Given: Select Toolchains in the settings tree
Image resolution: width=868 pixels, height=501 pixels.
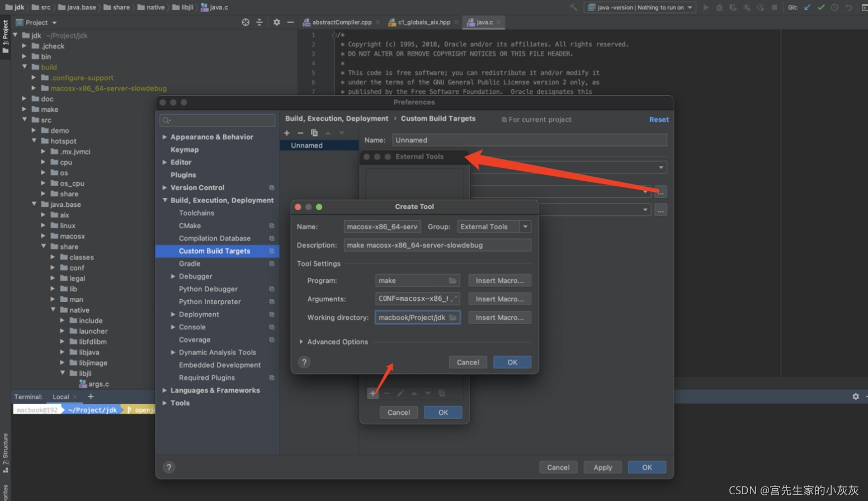Looking at the screenshot, I should tap(196, 213).
